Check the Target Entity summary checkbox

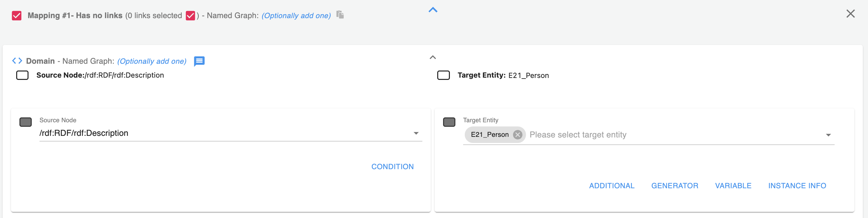coord(443,75)
